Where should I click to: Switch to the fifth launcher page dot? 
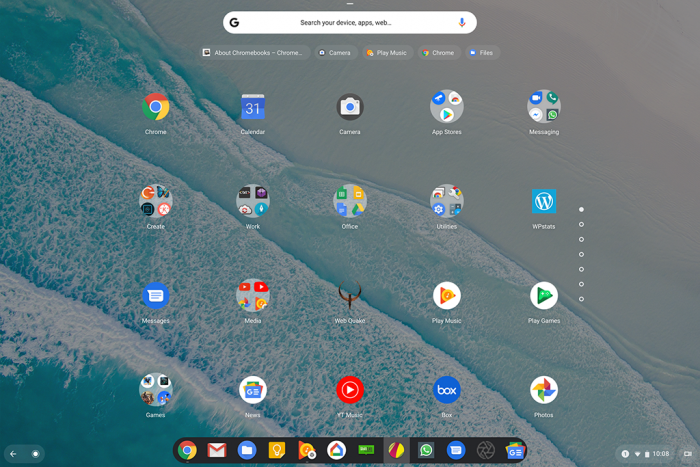click(581, 269)
